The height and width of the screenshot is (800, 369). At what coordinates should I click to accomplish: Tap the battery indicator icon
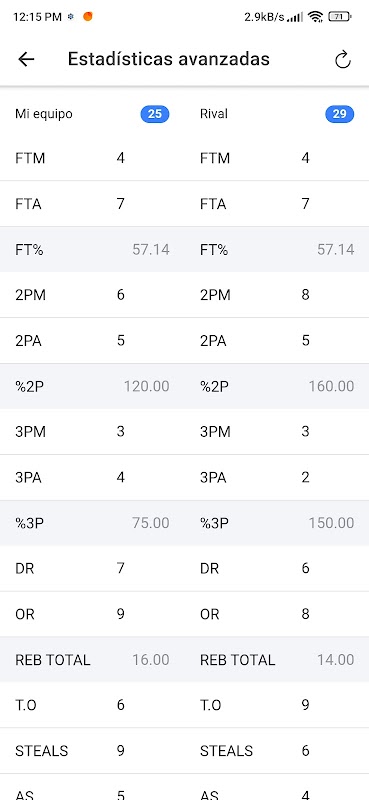[339, 16]
